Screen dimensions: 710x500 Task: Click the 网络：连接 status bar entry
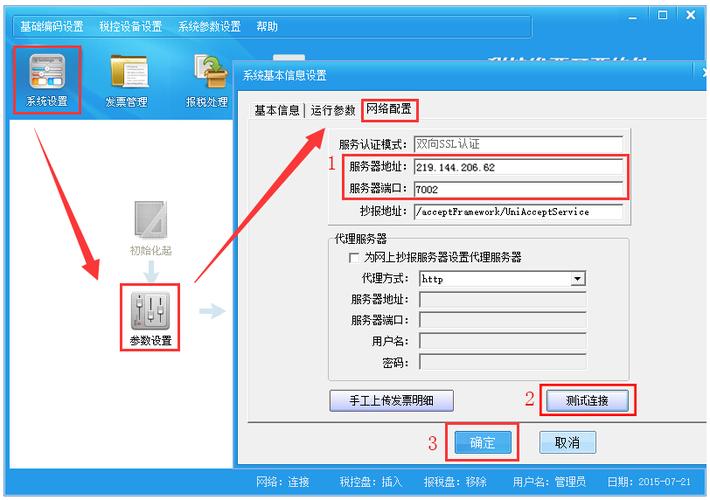click(283, 481)
